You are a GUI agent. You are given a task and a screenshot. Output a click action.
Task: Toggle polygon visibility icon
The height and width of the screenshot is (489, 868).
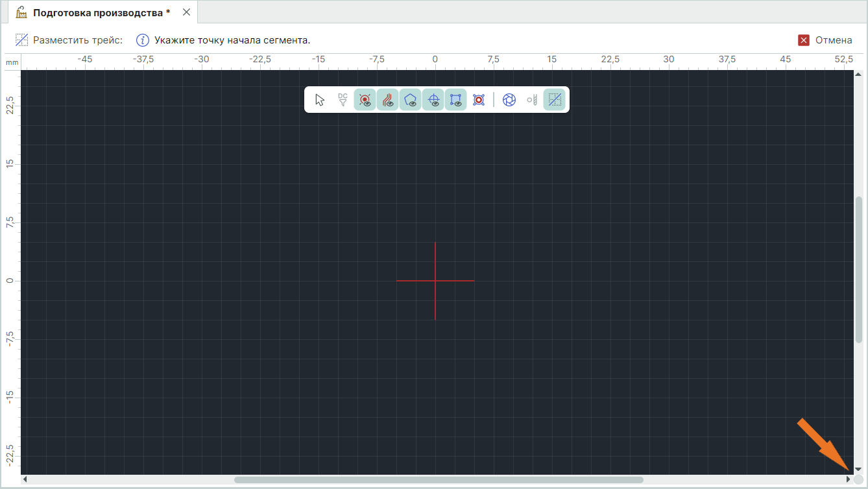[411, 100]
